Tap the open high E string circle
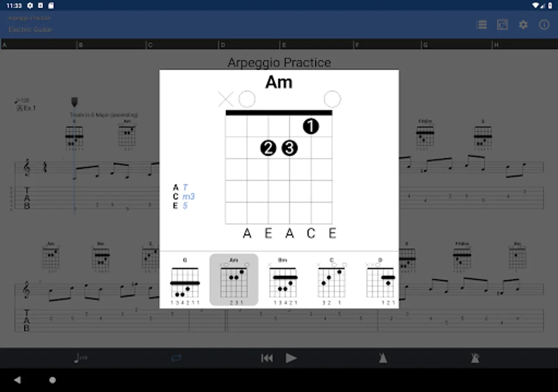Screen dimensions: 558x392 (332, 99)
